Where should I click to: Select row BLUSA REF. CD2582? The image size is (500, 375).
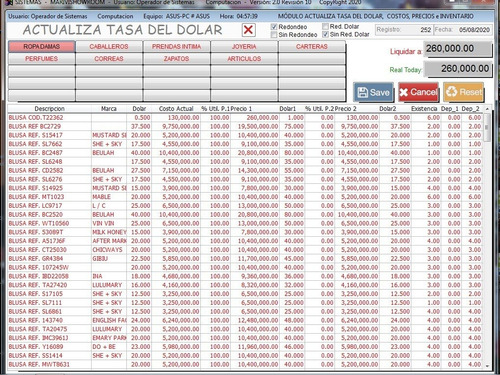point(246,170)
